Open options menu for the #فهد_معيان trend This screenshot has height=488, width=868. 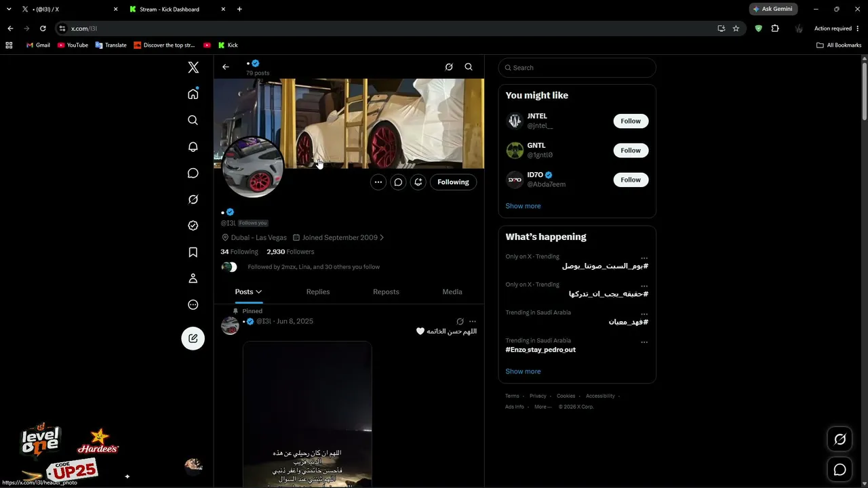(x=644, y=314)
